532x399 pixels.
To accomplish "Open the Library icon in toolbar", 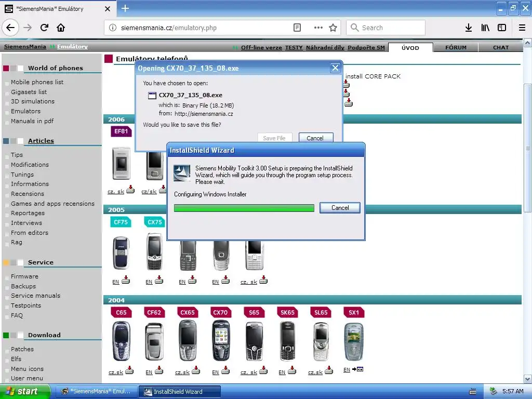I will [485, 28].
